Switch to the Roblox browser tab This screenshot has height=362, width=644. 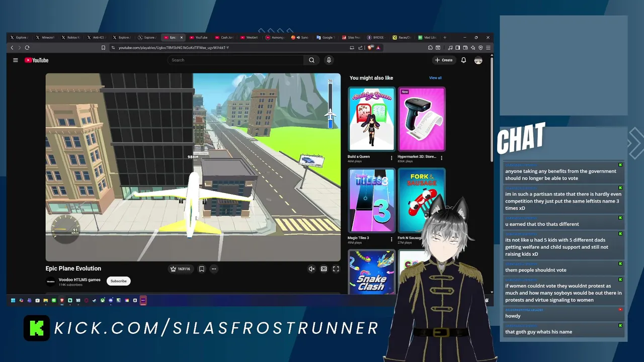[71, 37]
